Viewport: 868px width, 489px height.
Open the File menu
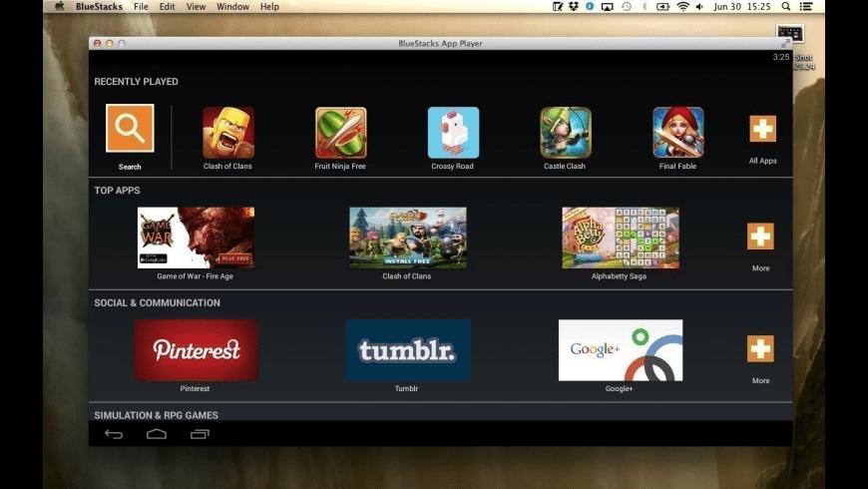[x=141, y=7]
